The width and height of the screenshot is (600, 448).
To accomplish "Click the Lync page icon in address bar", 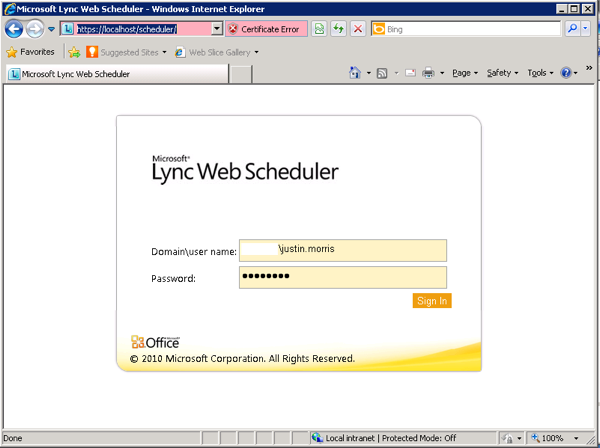I will click(x=68, y=29).
